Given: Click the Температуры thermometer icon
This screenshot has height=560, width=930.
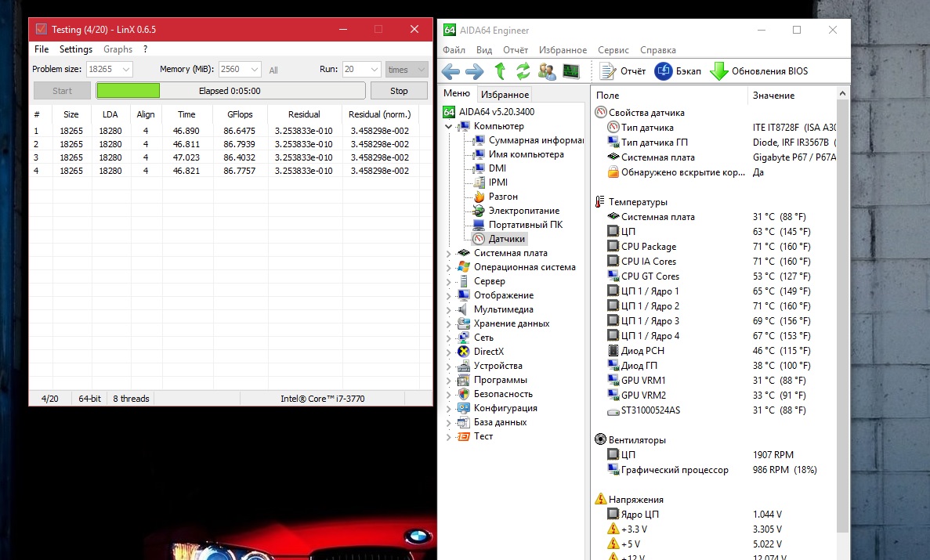Looking at the screenshot, I should [x=600, y=202].
